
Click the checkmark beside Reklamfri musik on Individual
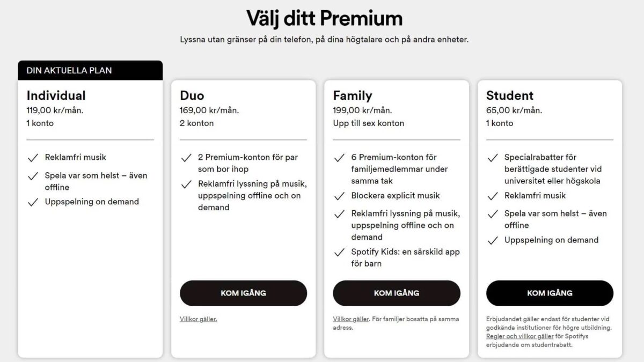(31, 157)
